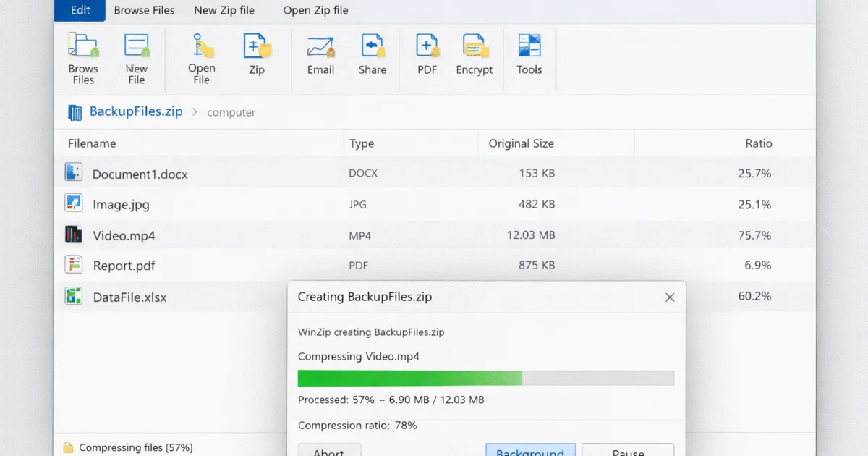
Task: Click the Open File toolbar icon
Action: (x=203, y=45)
